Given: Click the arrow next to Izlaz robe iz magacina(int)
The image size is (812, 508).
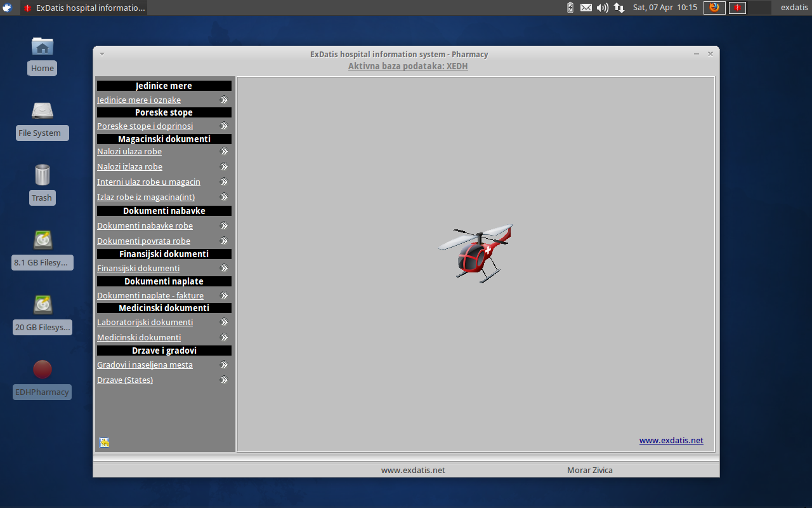Looking at the screenshot, I should click(224, 197).
